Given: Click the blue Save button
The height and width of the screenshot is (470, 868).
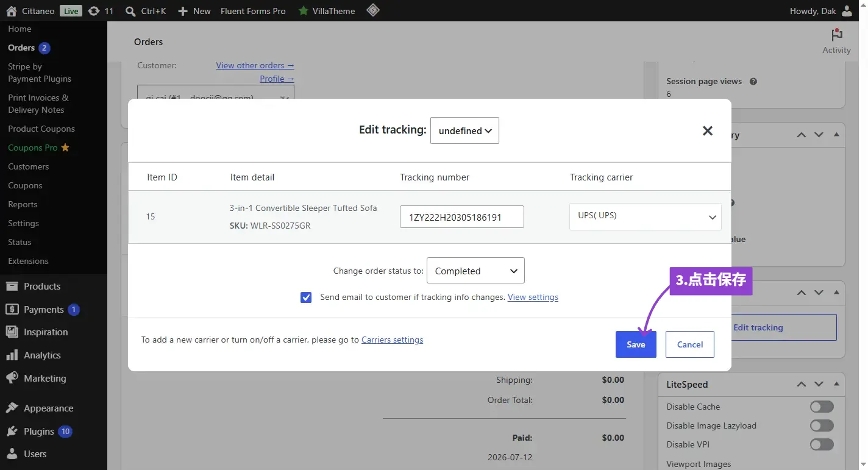Looking at the screenshot, I should click(x=636, y=344).
